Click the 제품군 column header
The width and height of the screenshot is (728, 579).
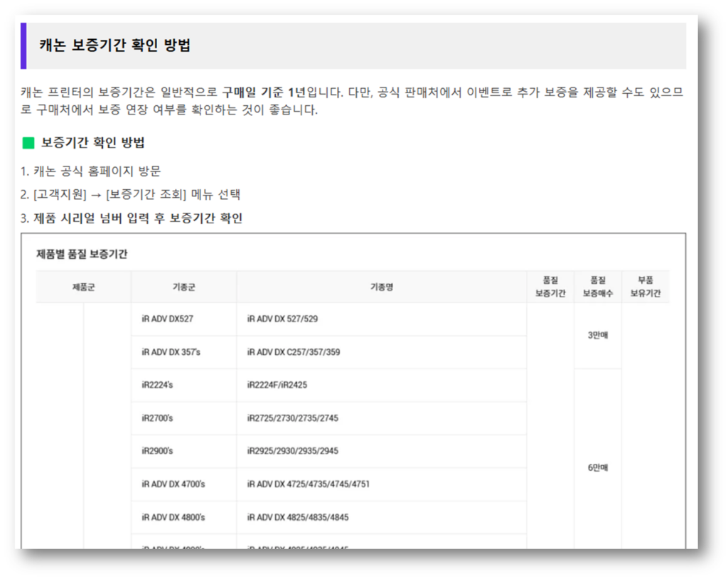[84, 287]
